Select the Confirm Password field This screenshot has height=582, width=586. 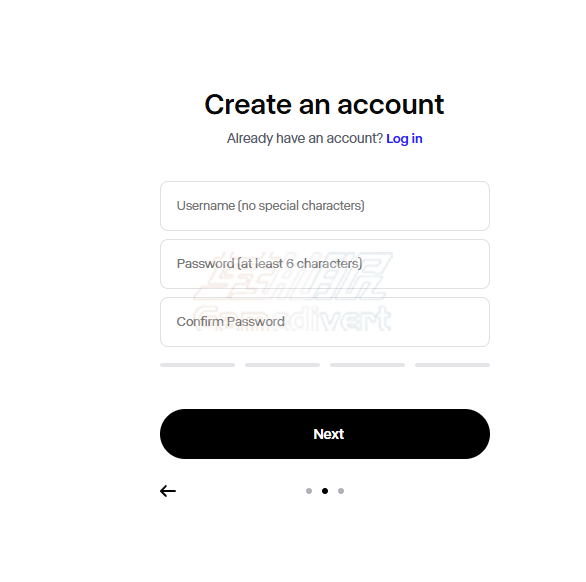click(x=325, y=322)
